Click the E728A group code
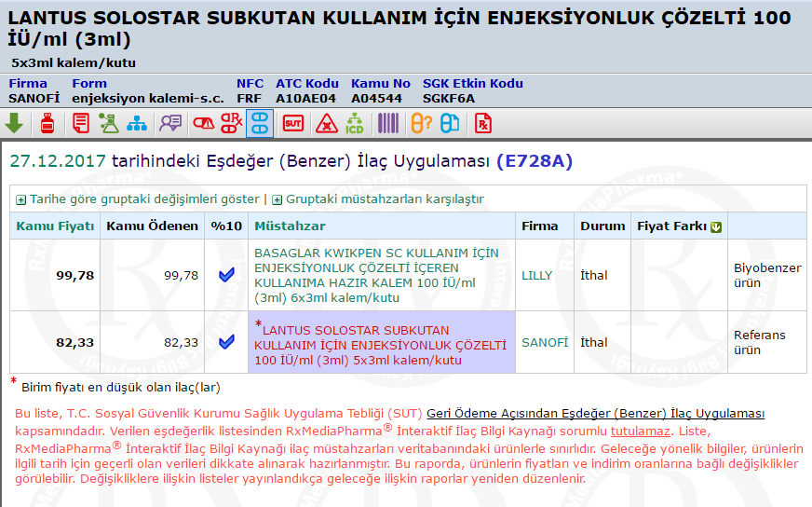 pyautogui.click(x=534, y=161)
